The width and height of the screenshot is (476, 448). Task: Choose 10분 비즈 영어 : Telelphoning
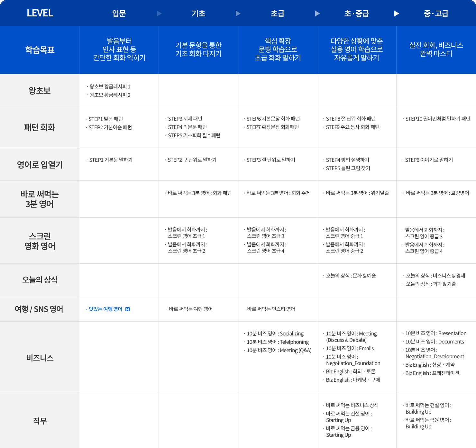pos(278,342)
